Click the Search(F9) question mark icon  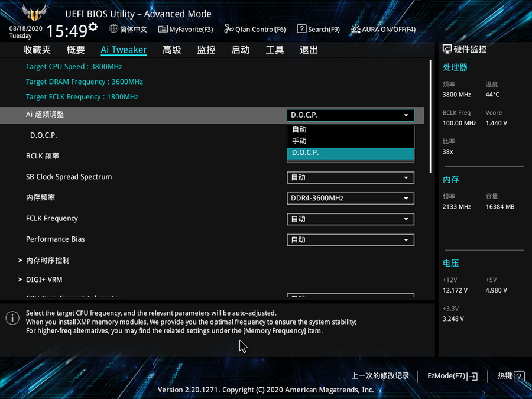(x=301, y=29)
